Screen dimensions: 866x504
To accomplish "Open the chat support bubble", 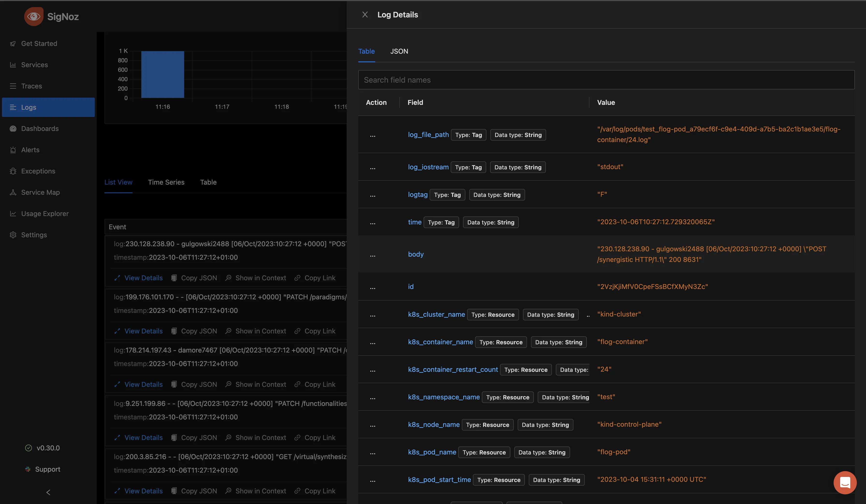I will point(845,482).
